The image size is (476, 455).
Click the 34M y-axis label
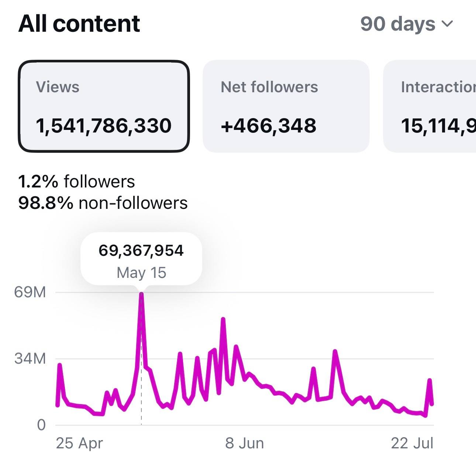[30, 358]
